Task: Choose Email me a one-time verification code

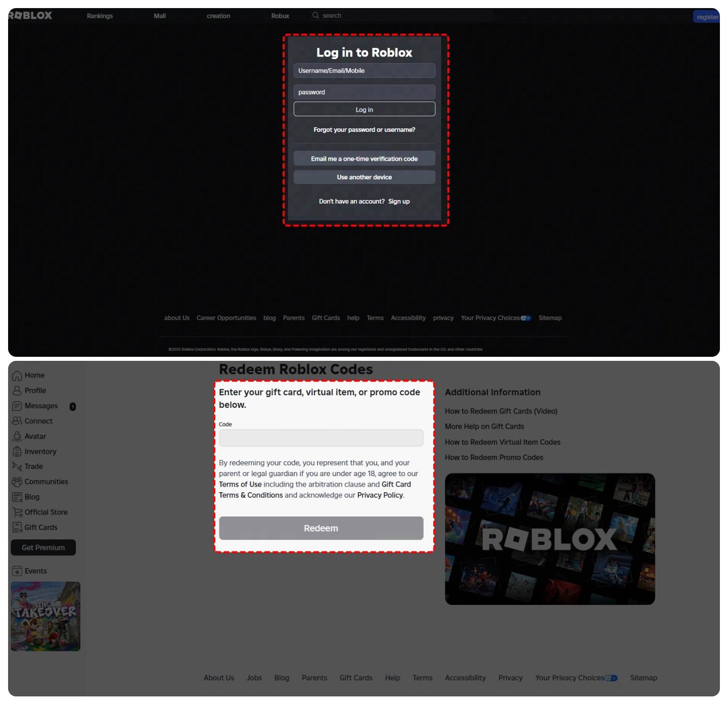Action: (365, 158)
